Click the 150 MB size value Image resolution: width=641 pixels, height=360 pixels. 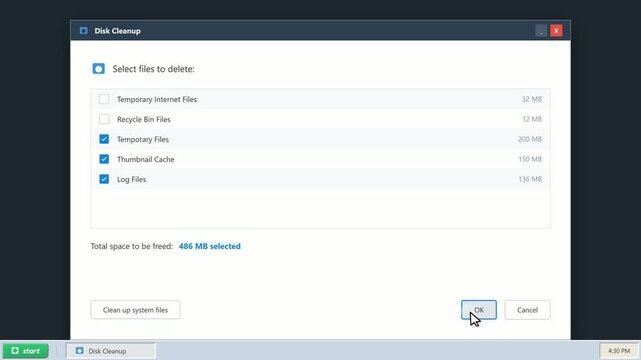[x=530, y=159]
